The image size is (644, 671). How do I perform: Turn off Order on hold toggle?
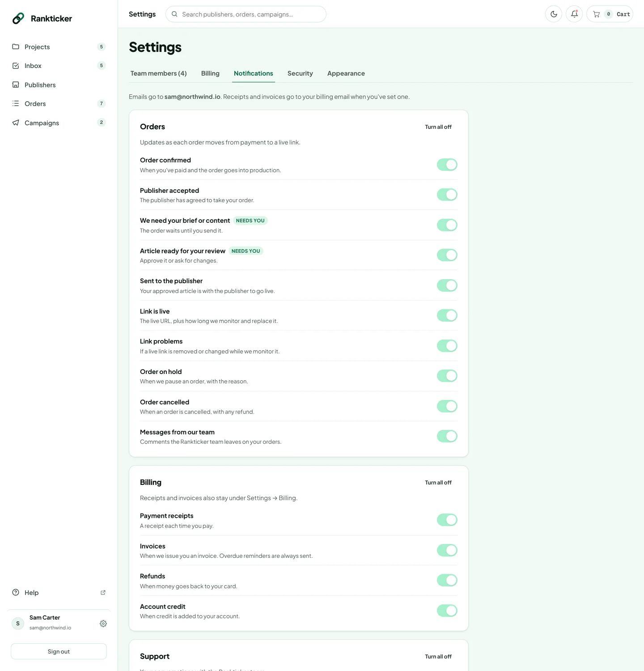point(447,376)
